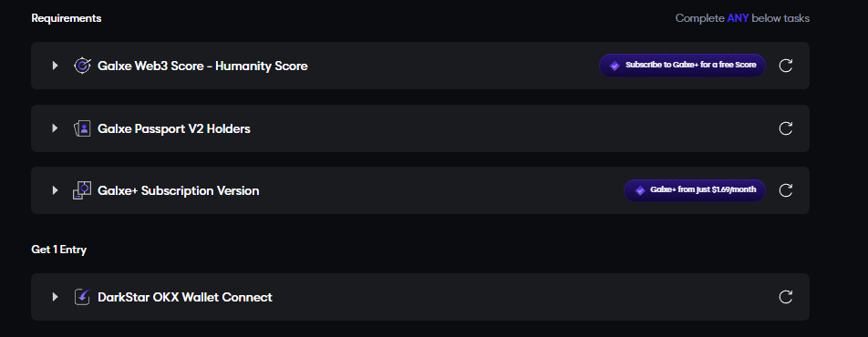The width and height of the screenshot is (868, 337).
Task: Click the Passport V2 Holders card icon
Action: [x=82, y=129]
